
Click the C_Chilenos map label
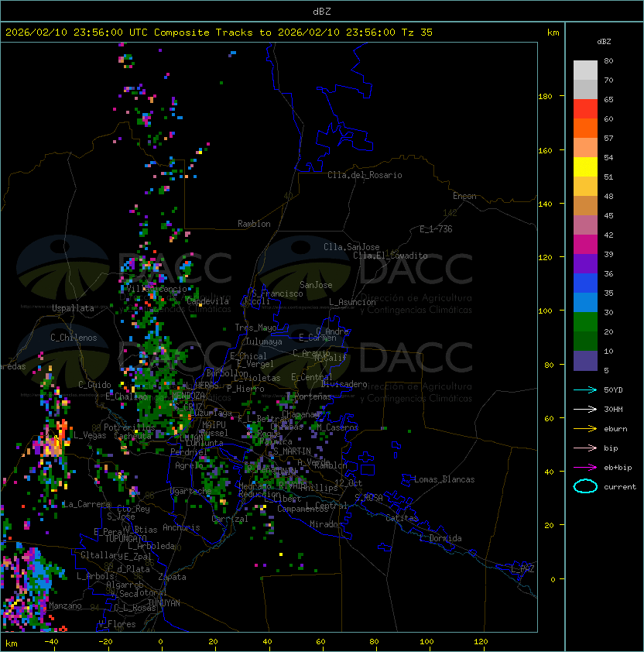click(74, 338)
